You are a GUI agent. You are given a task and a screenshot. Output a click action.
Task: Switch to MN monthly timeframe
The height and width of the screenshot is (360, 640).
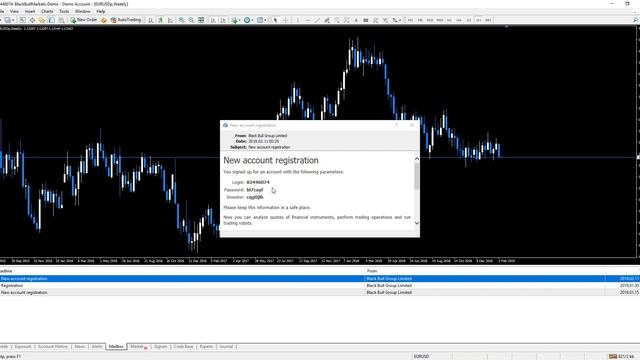coord(488,20)
